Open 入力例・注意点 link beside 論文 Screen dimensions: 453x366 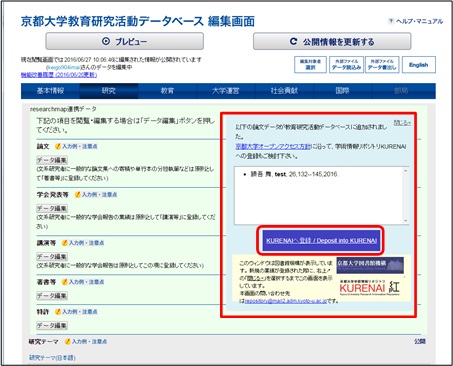[80, 146]
